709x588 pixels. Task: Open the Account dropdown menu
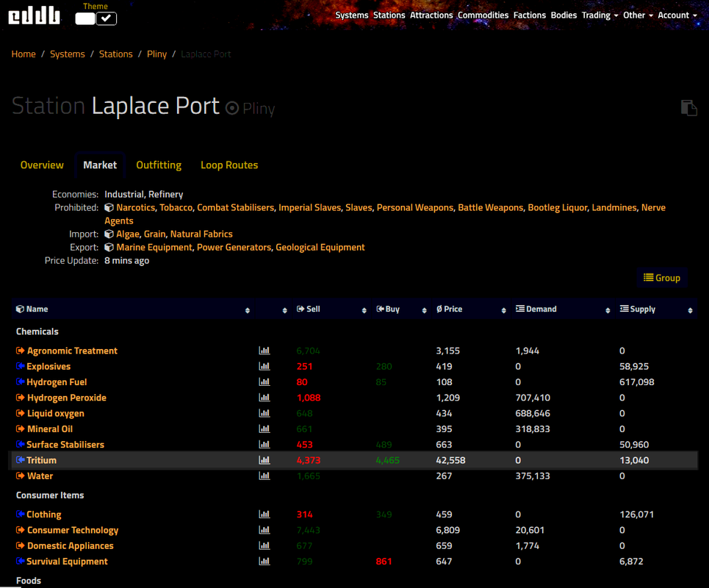click(x=677, y=15)
